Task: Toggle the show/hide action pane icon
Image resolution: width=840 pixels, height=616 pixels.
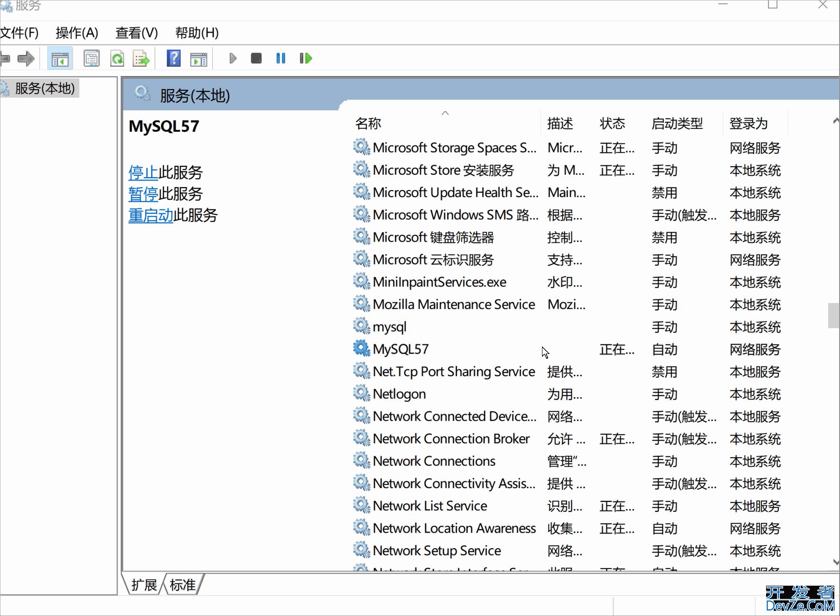Action: click(x=199, y=59)
